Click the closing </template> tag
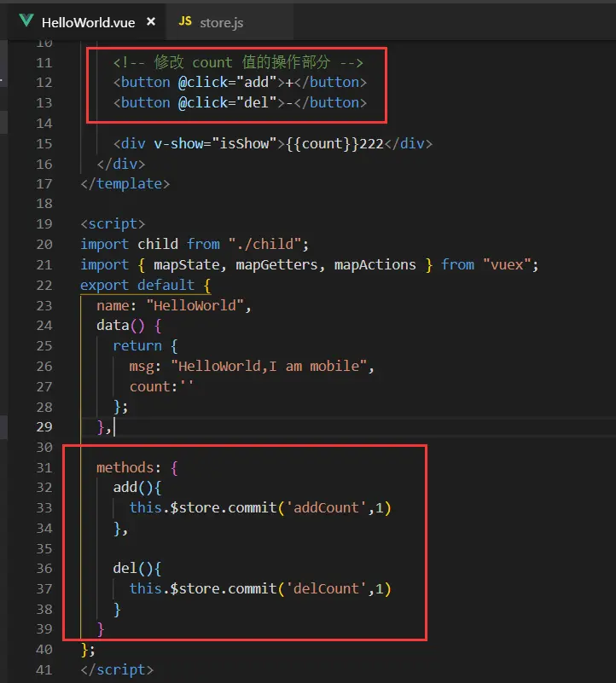The height and width of the screenshot is (683, 616). pos(125,183)
